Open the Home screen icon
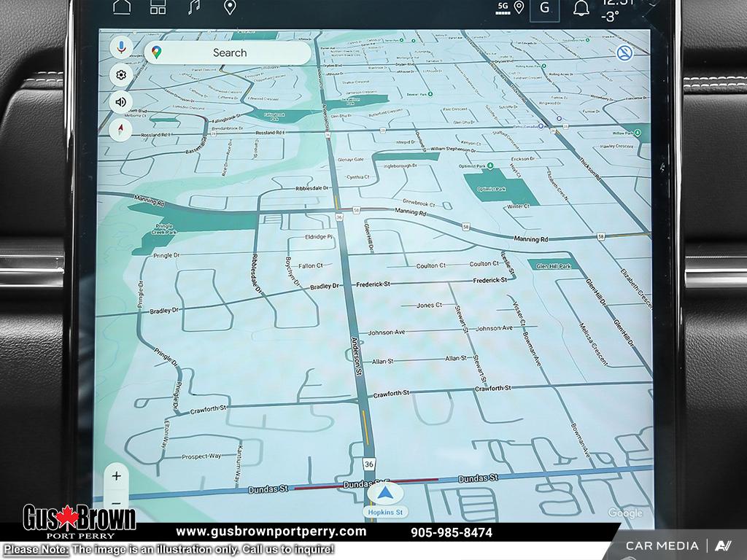 (x=122, y=7)
